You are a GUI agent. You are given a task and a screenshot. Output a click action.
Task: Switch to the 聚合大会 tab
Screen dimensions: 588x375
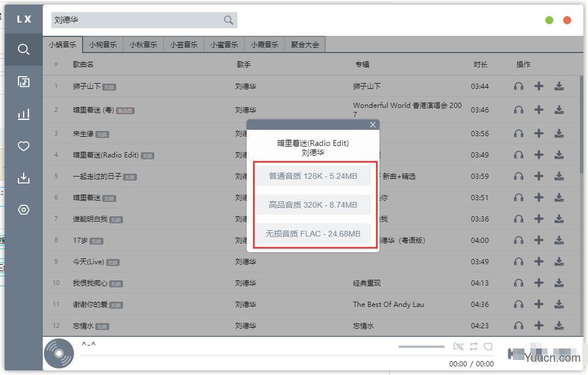305,44
